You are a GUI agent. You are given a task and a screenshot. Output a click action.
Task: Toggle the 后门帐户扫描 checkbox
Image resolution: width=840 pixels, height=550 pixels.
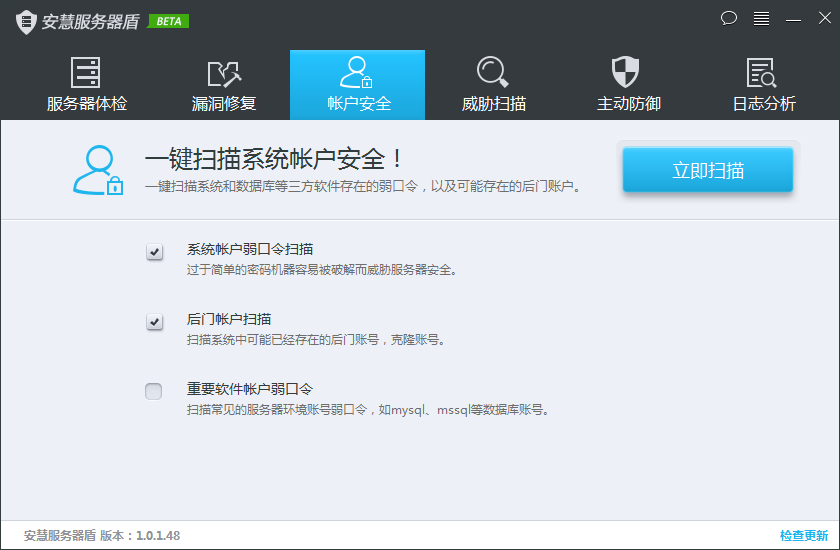154,321
